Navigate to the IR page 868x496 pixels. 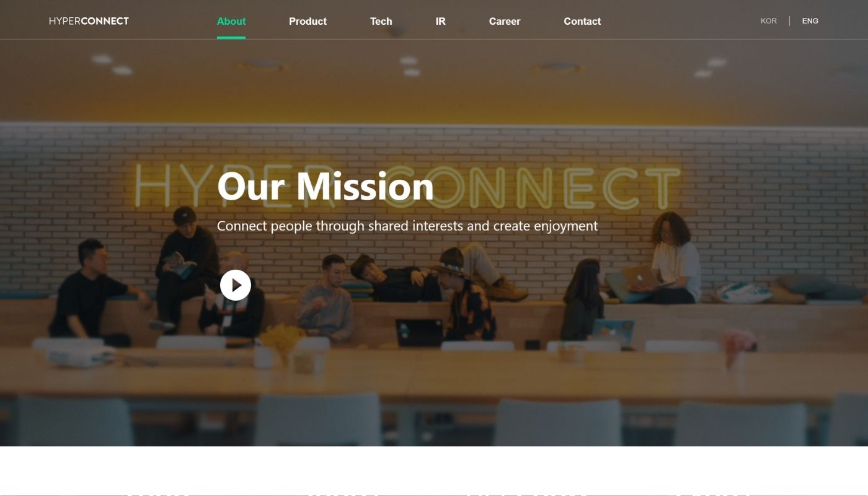441,21
